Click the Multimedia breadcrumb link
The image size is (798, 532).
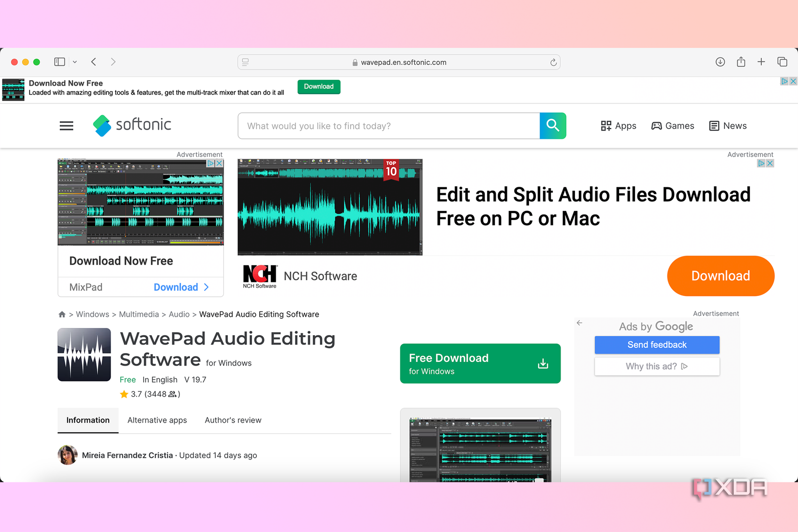point(139,314)
